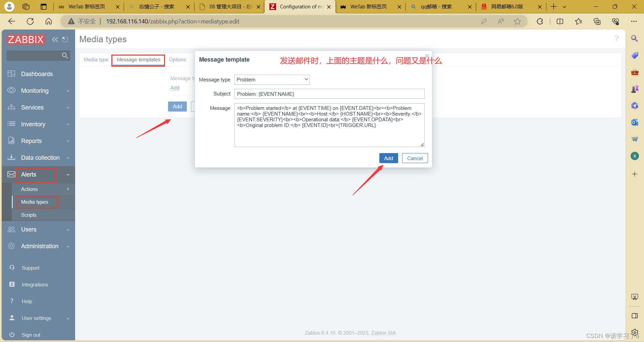Switch to the Media type tab
The width and height of the screenshot is (644, 342).
click(x=96, y=60)
